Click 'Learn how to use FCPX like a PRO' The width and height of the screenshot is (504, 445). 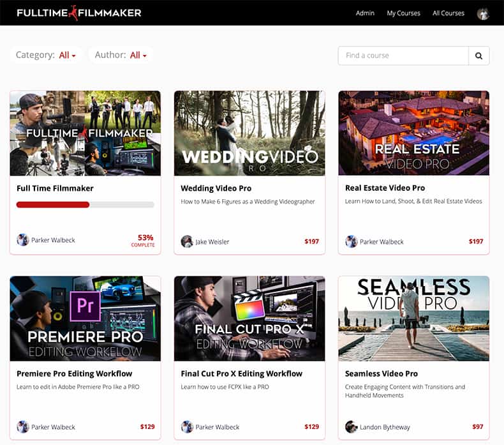[x=225, y=387]
